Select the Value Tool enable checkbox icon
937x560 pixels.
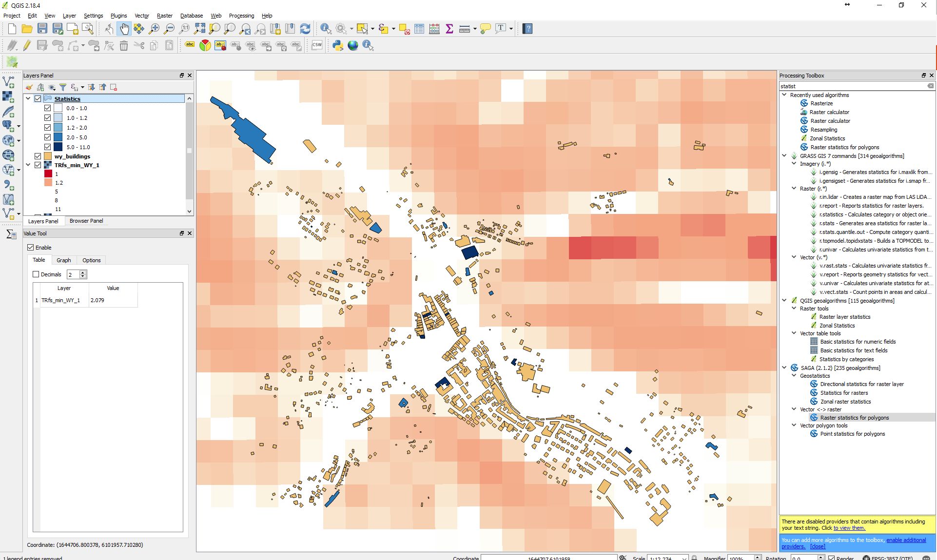tap(31, 247)
